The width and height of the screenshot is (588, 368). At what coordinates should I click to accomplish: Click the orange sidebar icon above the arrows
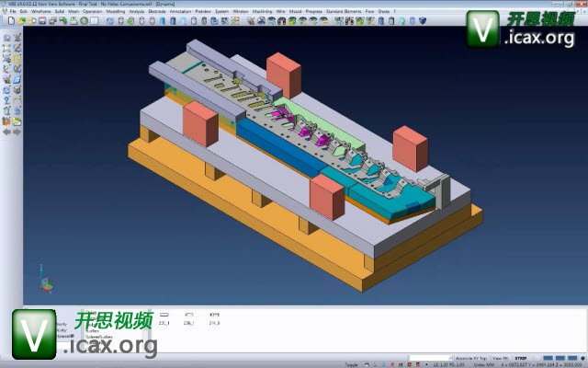[x=6, y=121]
